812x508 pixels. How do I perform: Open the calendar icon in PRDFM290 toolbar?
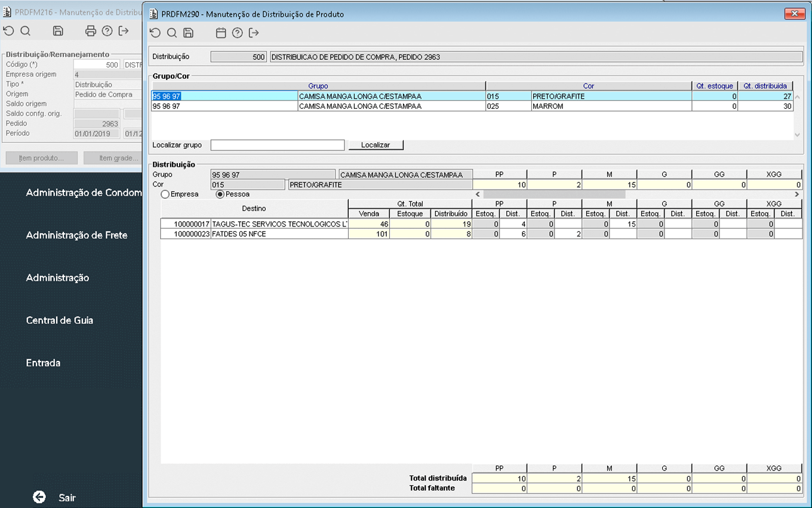coord(221,33)
